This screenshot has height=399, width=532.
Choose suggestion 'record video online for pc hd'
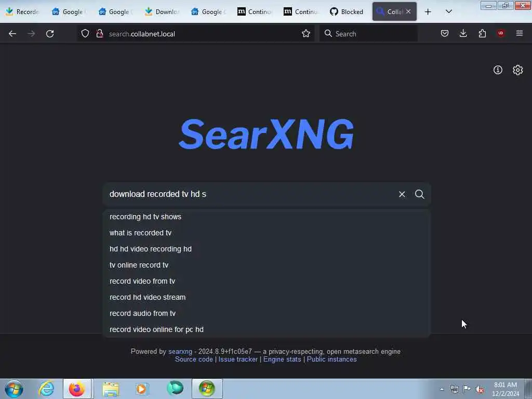pos(267,329)
